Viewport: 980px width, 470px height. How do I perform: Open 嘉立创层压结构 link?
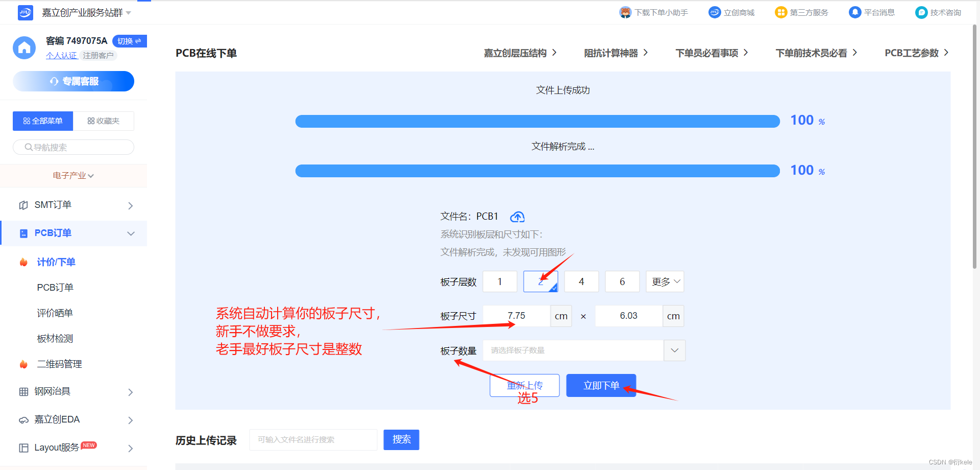coord(520,53)
